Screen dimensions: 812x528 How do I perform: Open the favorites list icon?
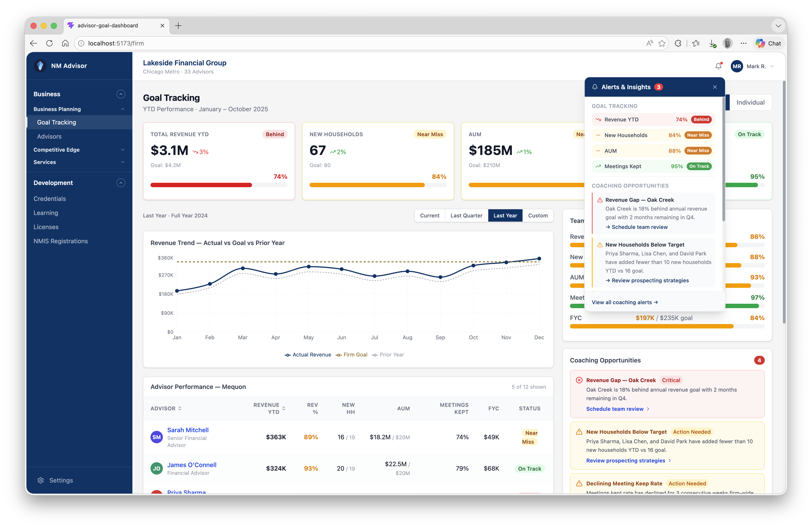(x=696, y=43)
